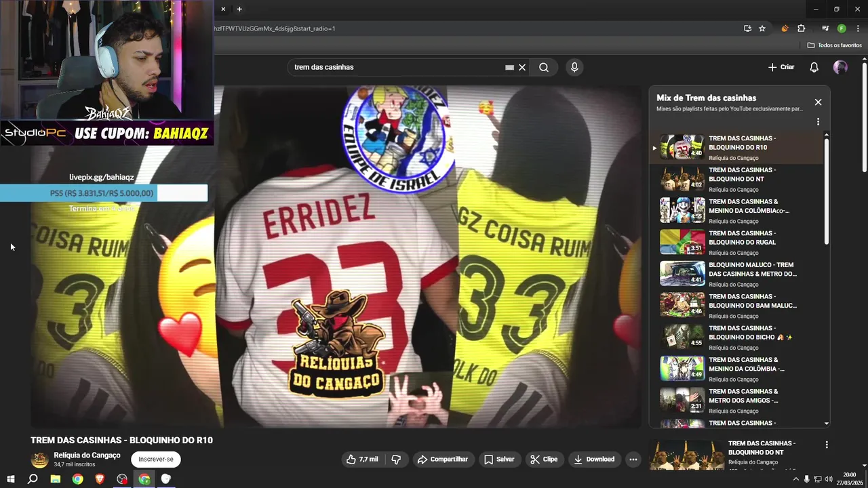Viewport: 868px width, 488px height.
Task: Create a clip with the Clipe button
Action: (544, 459)
